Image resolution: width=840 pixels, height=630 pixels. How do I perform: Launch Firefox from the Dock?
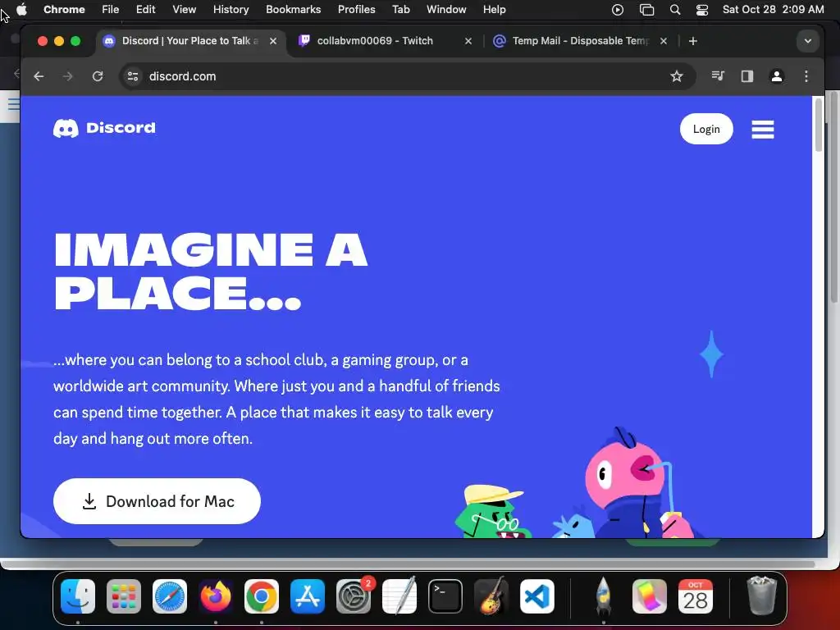pyautogui.click(x=216, y=596)
